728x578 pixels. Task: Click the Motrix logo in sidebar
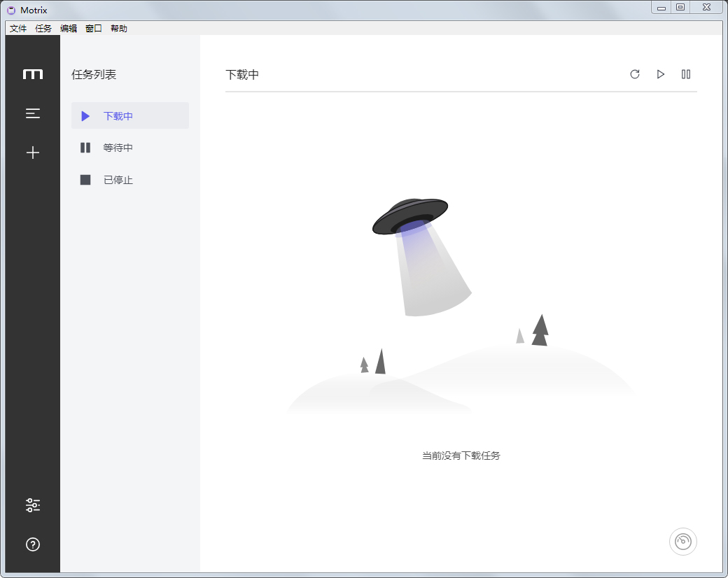point(32,73)
